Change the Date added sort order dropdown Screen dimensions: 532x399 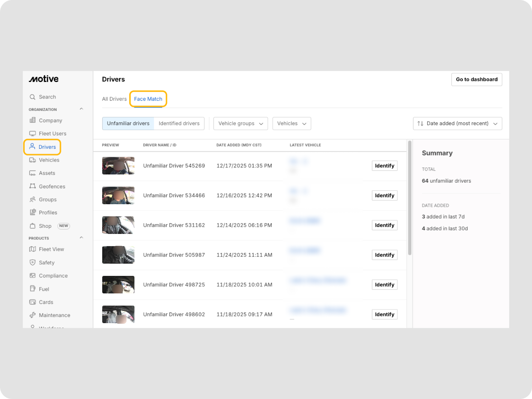(457, 123)
